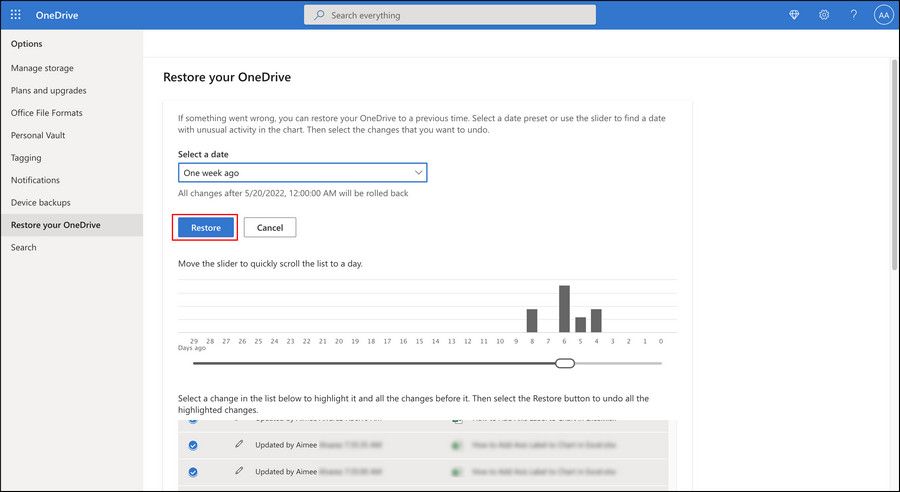Click the '0' day label on chart axis
Viewport: 900px width, 492px height.
point(661,341)
